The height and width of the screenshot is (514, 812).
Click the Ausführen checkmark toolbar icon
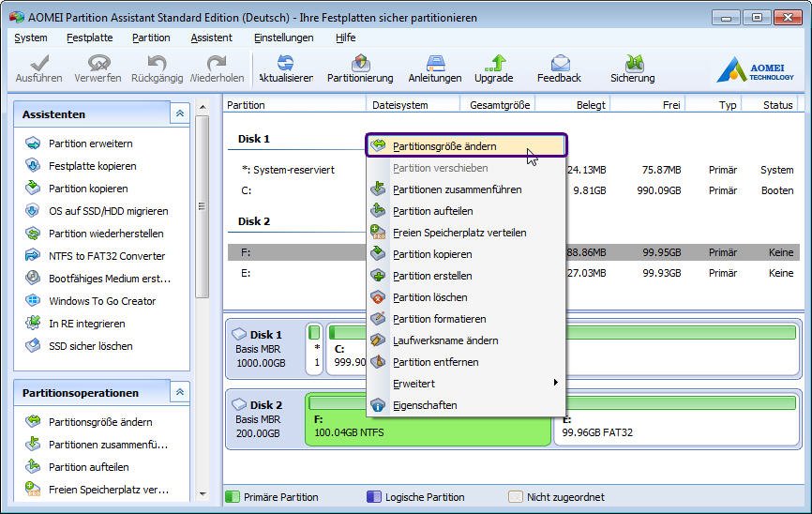(39, 63)
